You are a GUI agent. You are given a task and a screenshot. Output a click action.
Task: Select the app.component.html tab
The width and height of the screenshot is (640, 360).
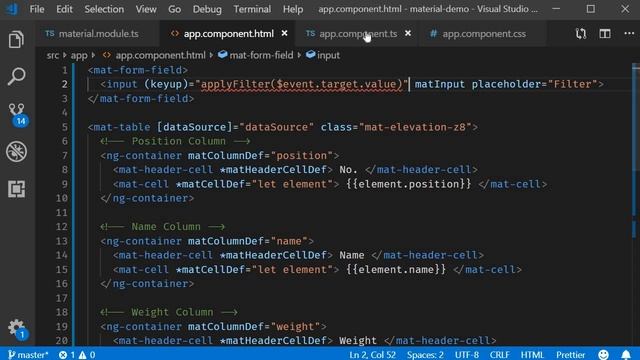[x=229, y=34]
